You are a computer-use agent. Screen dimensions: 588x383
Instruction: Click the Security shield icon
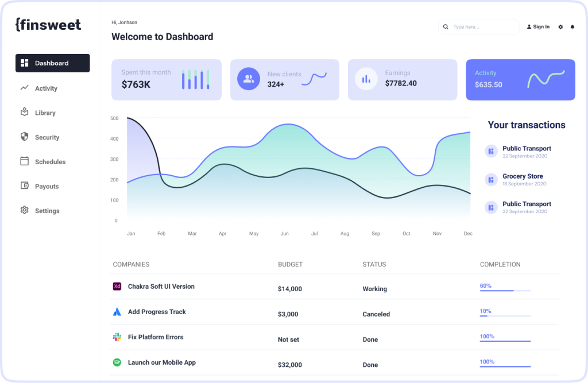coord(24,137)
